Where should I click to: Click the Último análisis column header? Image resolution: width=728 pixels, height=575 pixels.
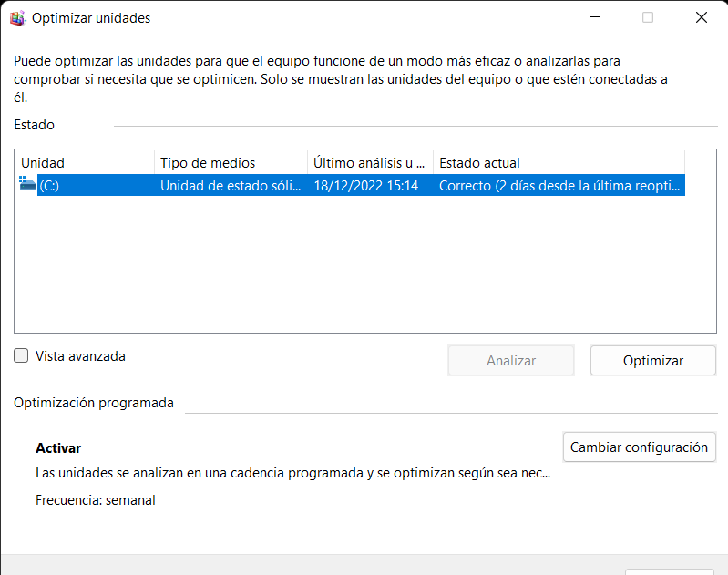click(370, 162)
